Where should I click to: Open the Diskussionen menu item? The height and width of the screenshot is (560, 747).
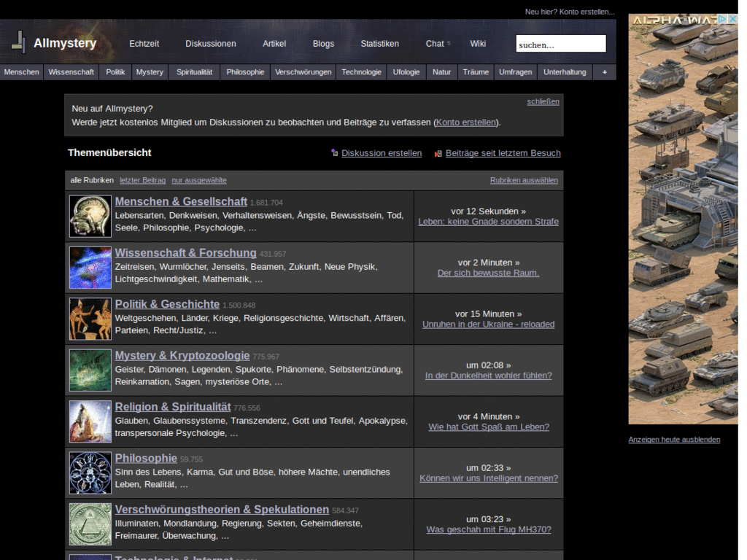click(x=210, y=44)
